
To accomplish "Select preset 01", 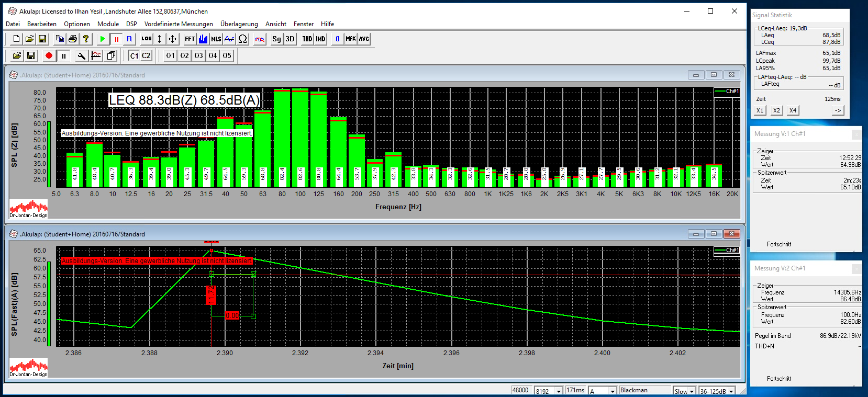I will point(171,55).
